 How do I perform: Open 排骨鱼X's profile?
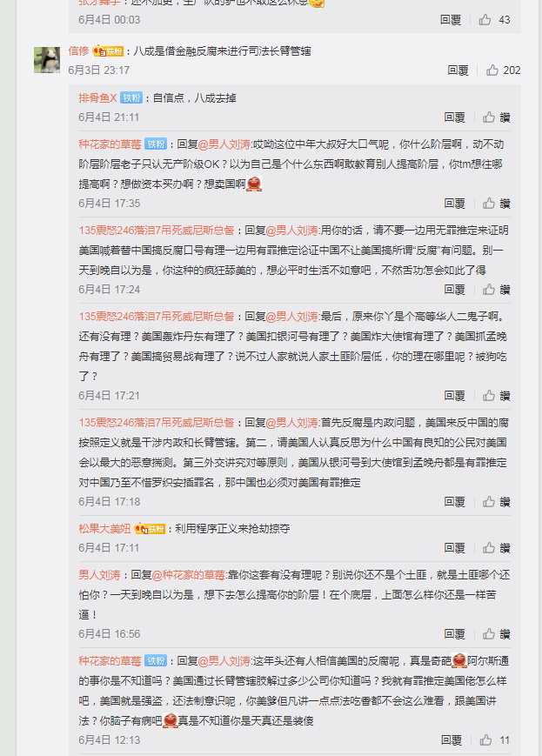(x=98, y=98)
